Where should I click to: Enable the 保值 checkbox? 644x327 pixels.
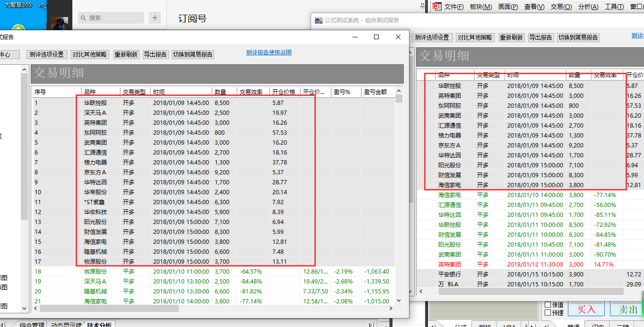pos(548,305)
